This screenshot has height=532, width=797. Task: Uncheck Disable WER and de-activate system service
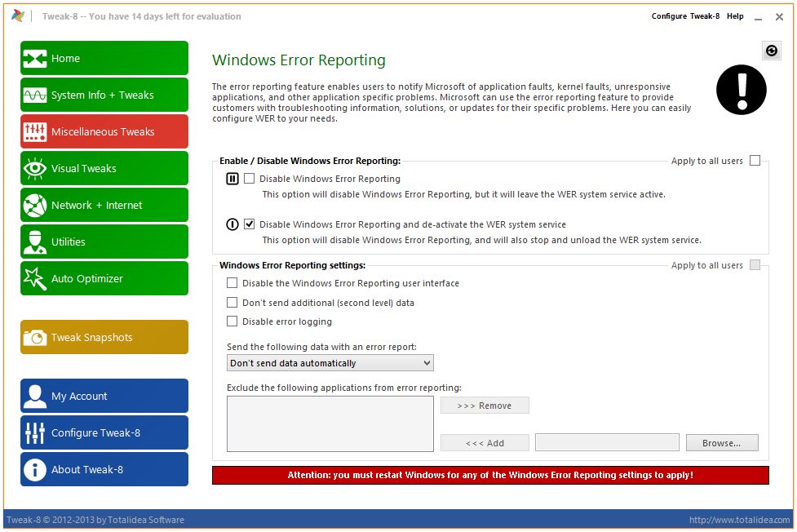[249, 224]
